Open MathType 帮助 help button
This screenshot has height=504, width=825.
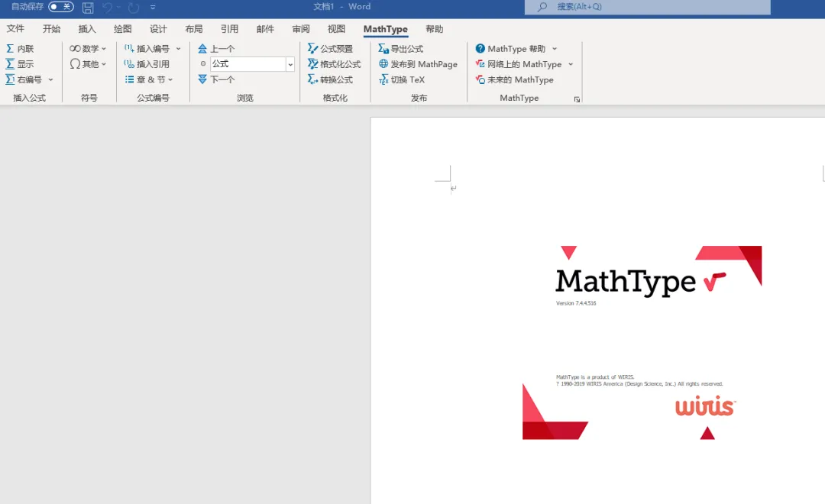tap(510, 48)
